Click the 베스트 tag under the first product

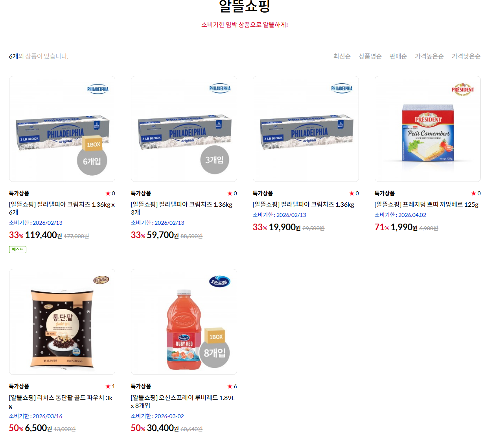(18, 250)
